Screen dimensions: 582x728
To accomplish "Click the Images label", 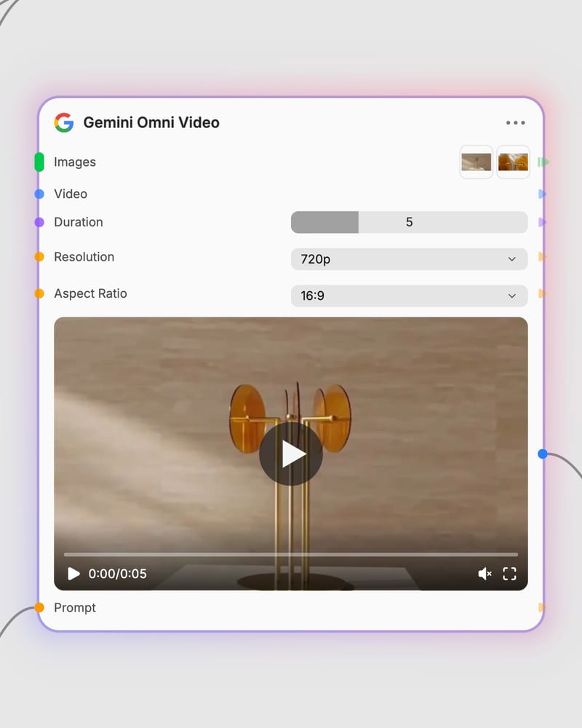I will [x=75, y=162].
